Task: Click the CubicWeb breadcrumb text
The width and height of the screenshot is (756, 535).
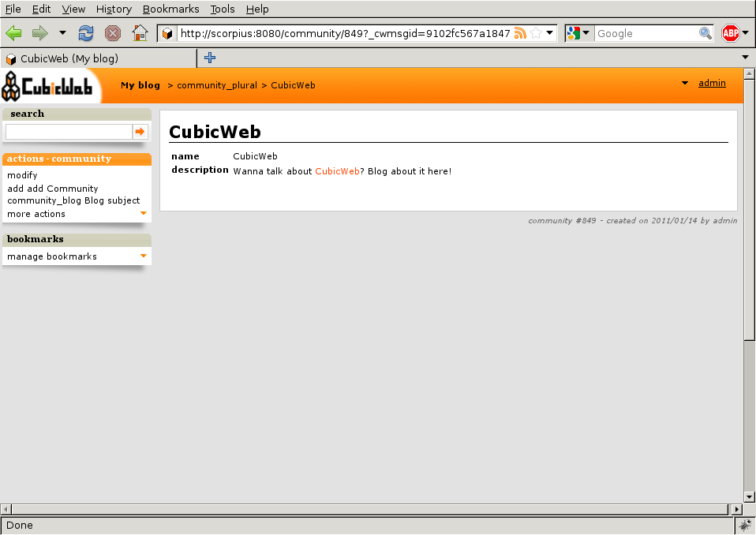Action: (293, 85)
